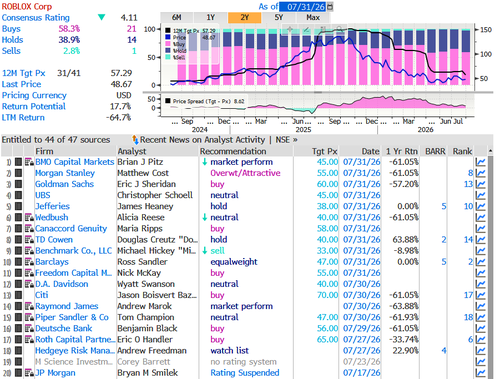The width and height of the screenshot is (500, 379).
Task: Expand the Consensus Rating green triangle
Action: [x=102, y=17]
